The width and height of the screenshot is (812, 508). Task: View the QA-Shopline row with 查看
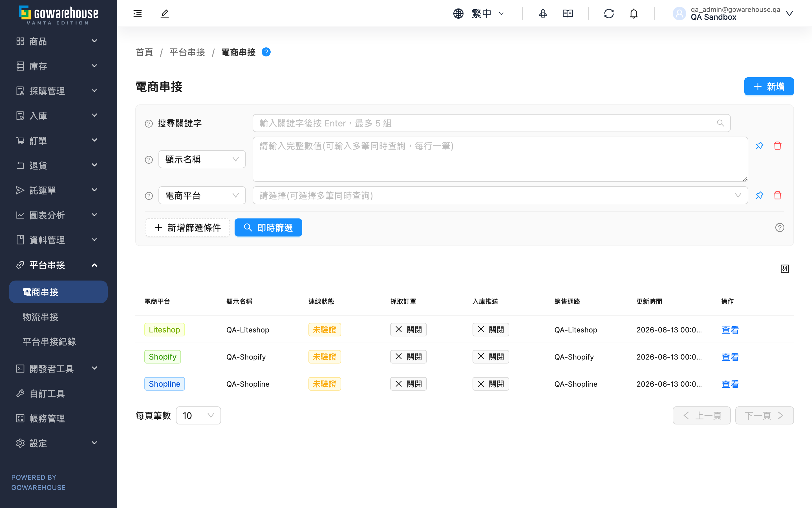(x=730, y=384)
